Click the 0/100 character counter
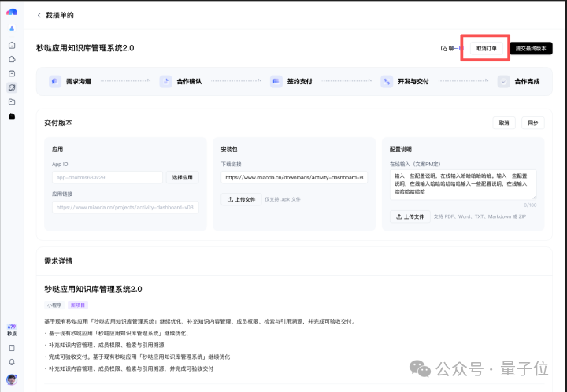Image resolution: width=567 pixels, height=392 pixels. [x=530, y=205]
